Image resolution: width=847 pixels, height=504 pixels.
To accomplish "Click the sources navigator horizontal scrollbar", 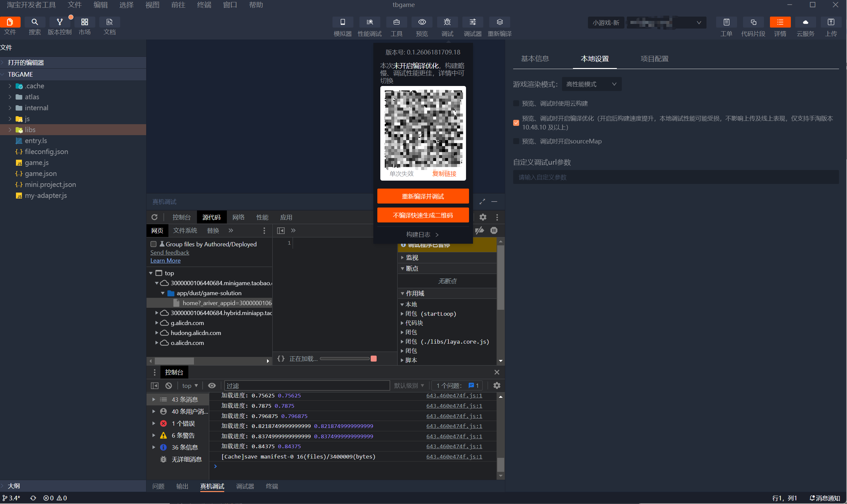I will 174,361.
